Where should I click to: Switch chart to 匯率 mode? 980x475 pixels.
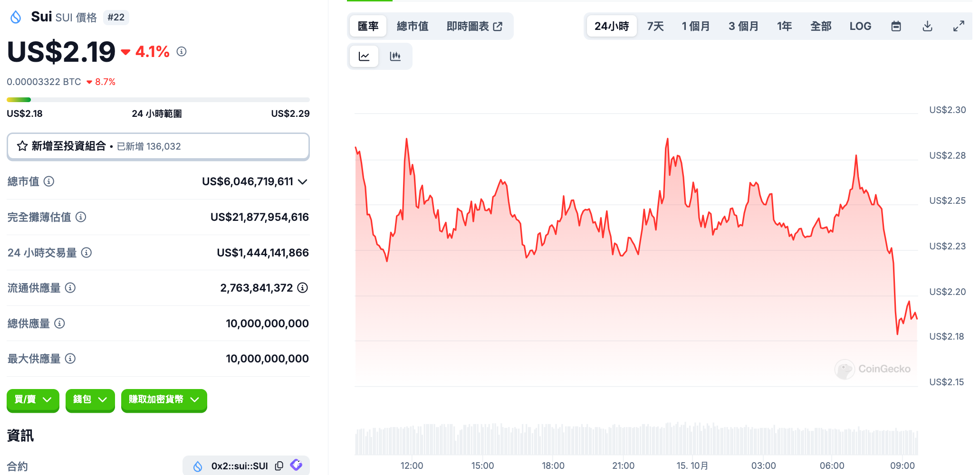367,26
